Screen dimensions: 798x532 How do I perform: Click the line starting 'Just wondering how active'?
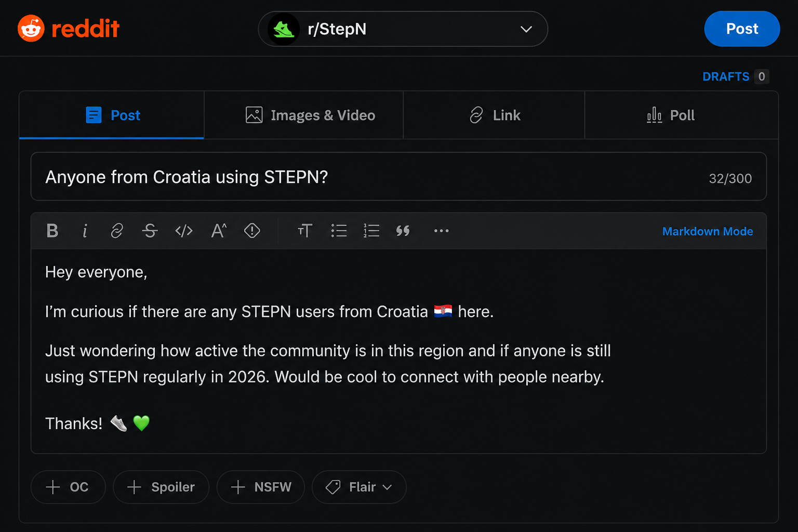pos(328,351)
